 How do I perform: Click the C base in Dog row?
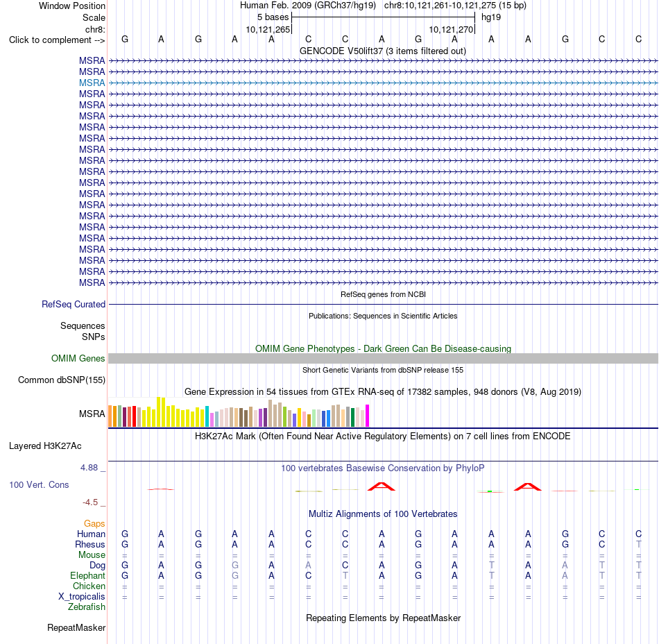click(345, 566)
